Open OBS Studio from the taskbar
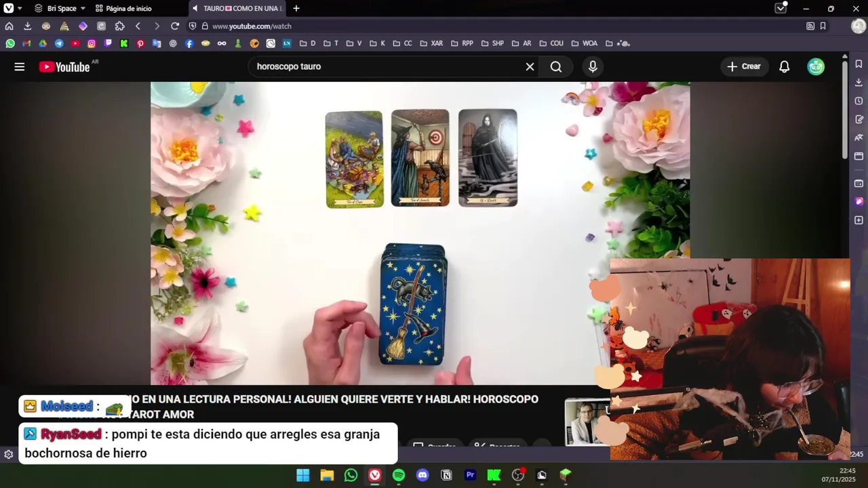This screenshot has width=868, height=488. [x=518, y=475]
